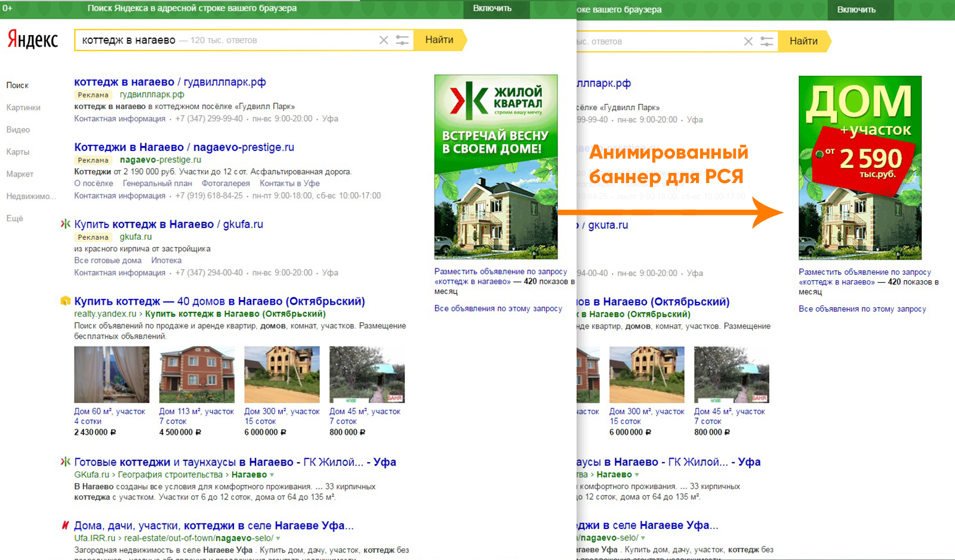Click Фотогалерея sitelink
955x560 pixels.
click(226, 184)
